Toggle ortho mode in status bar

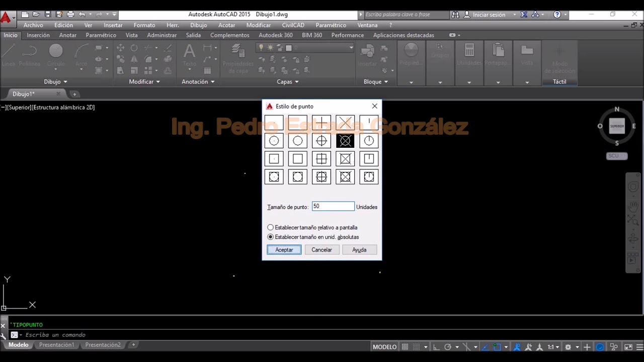coord(436,347)
